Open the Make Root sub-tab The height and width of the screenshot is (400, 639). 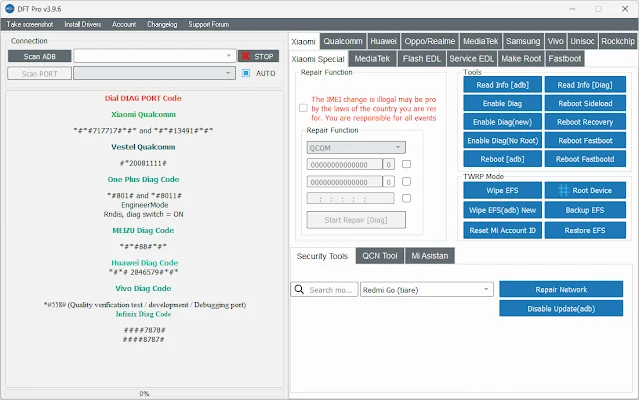[521, 59]
